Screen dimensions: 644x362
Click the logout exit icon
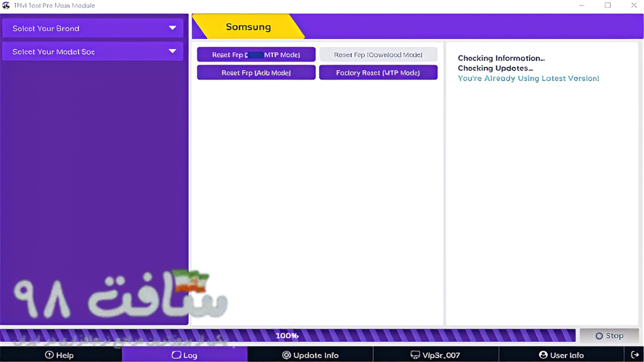click(635, 354)
